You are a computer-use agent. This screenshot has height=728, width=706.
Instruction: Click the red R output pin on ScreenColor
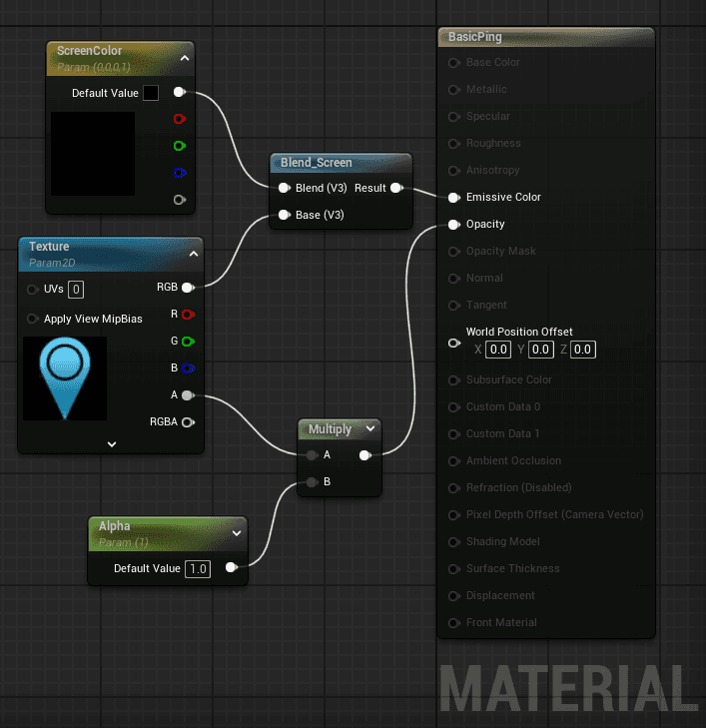180,119
